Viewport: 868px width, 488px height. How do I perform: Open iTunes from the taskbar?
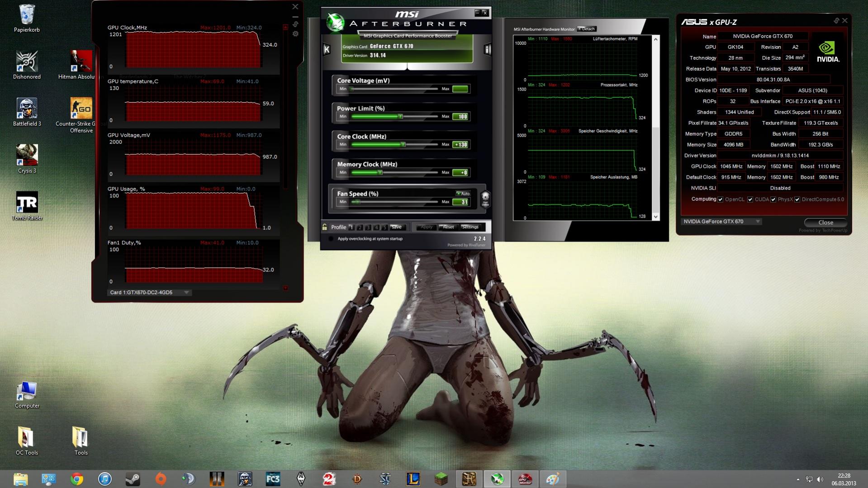coord(104,479)
